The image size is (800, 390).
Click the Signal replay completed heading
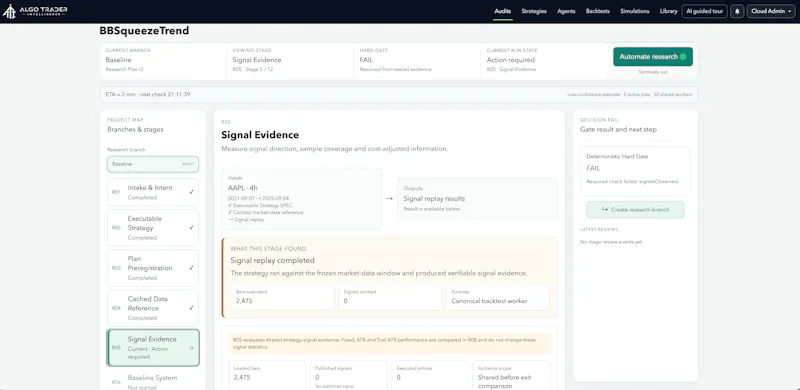pos(272,260)
